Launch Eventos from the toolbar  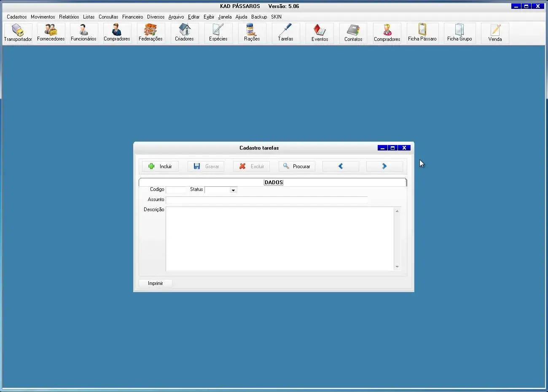tap(320, 33)
